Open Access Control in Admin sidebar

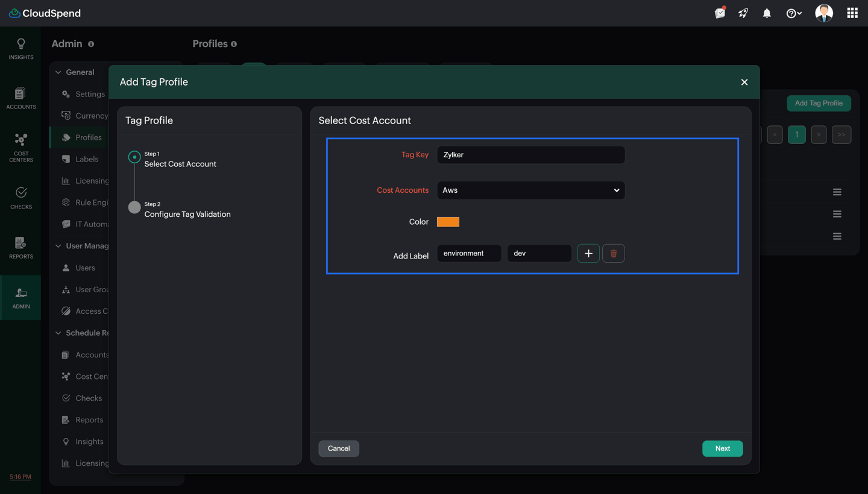coord(84,311)
